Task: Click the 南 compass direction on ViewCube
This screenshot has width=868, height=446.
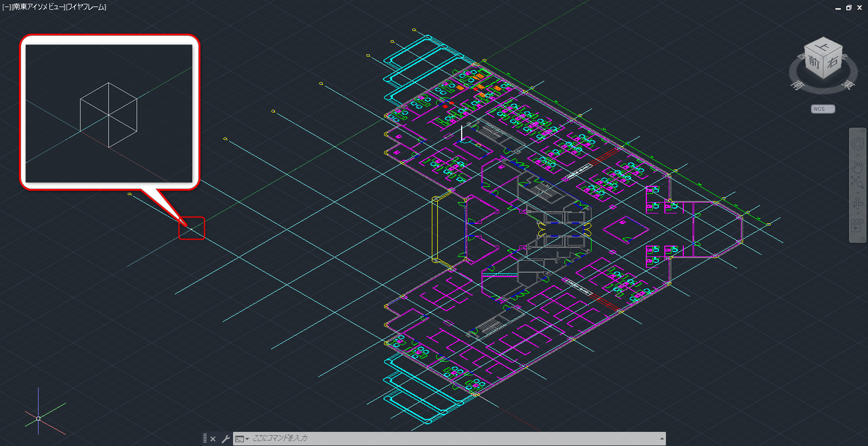Action: 797,85
